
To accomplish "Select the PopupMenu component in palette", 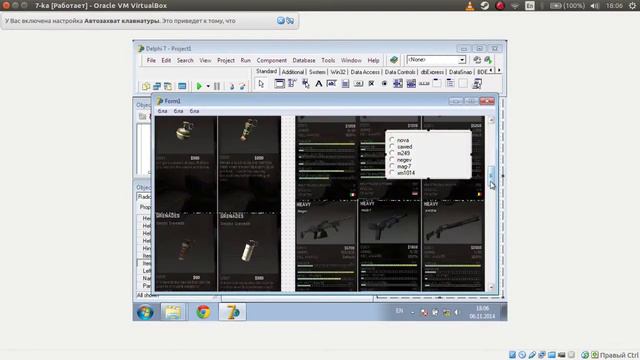I will tap(305, 84).
